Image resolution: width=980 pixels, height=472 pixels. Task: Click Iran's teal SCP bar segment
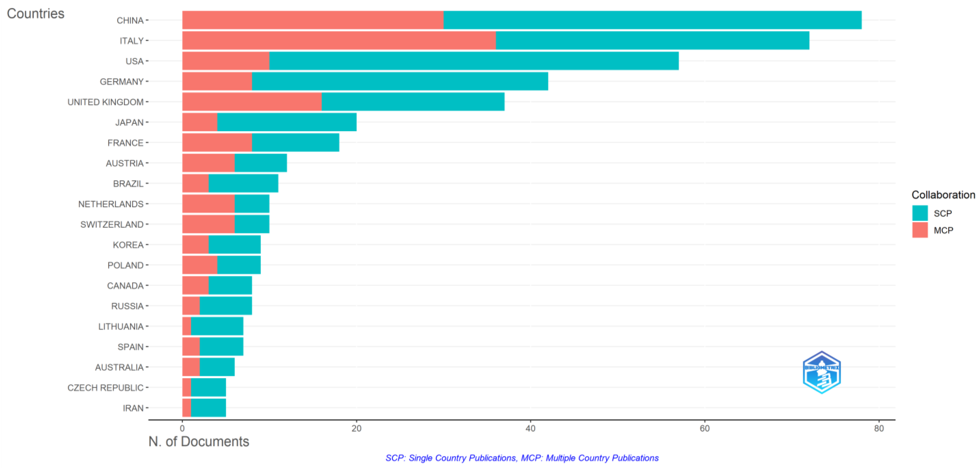[x=208, y=408]
